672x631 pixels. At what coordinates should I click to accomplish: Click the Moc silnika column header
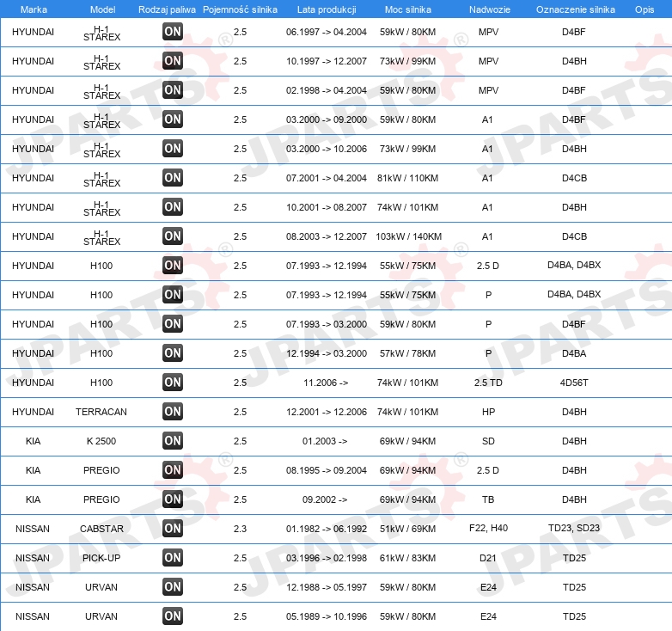(x=408, y=9)
